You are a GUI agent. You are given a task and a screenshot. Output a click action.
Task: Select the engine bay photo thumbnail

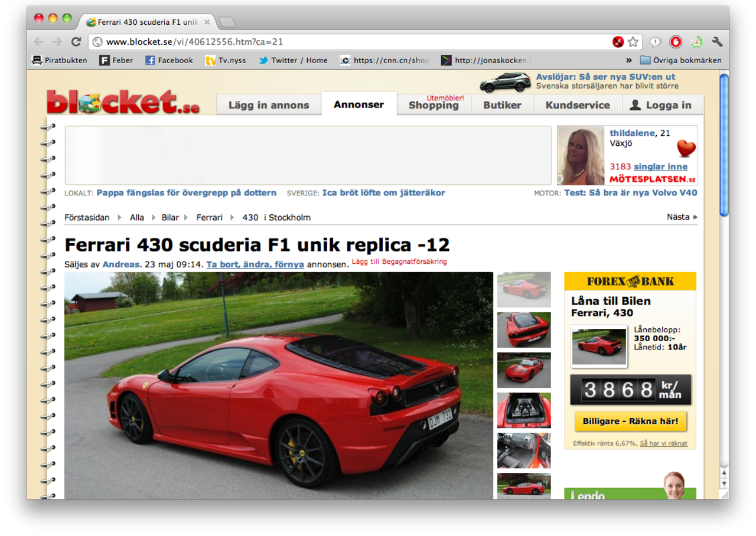tap(523, 410)
